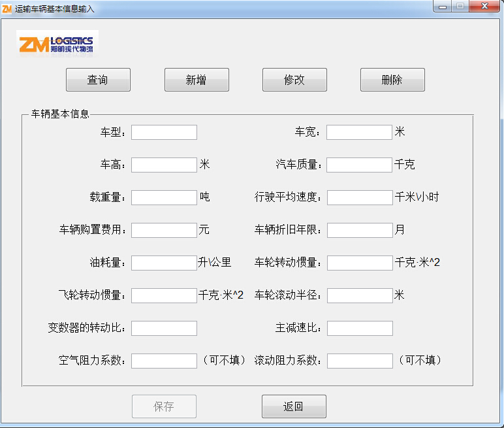
Task: Click the 千克·米^2 unit after 飞轮转动惯量
Action: pos(221,295)
